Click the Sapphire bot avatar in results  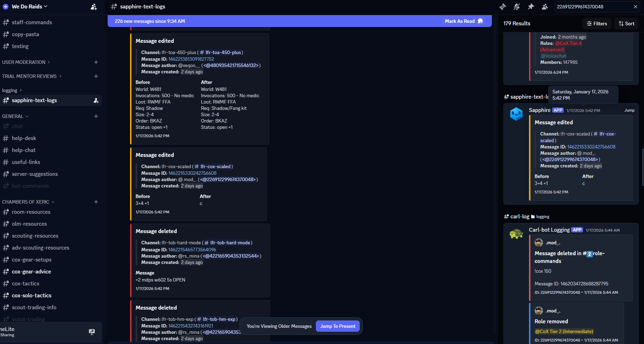click(x=516, y=114)
